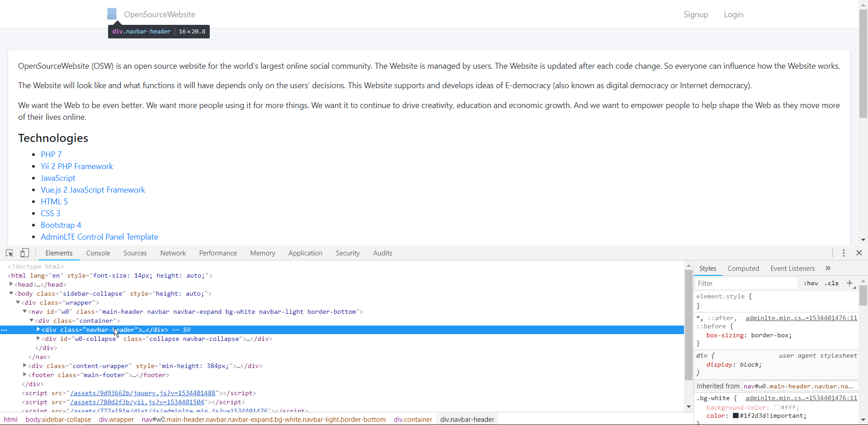This screenshot has height=425, width=868.
Task: Select div.container in breadcrumb bar
Action: point(413,420)
